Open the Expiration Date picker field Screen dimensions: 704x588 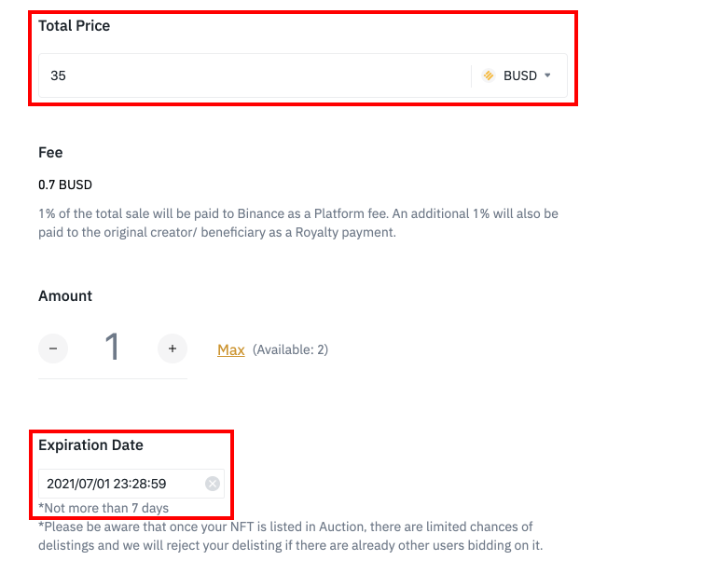pyautogui.click(x=121, y=483)
